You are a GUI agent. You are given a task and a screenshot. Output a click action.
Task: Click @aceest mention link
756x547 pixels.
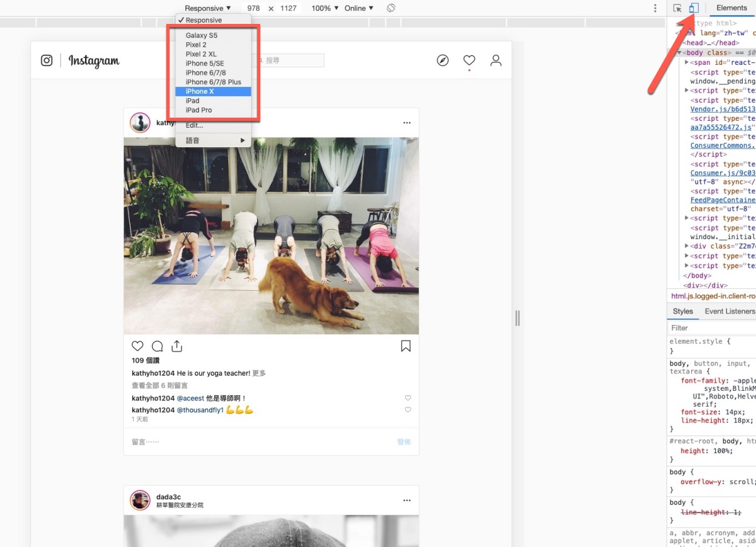coord(190,398)
